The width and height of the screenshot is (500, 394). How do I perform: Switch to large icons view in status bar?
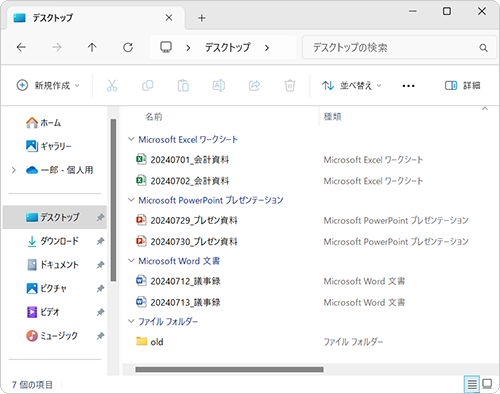487,384
